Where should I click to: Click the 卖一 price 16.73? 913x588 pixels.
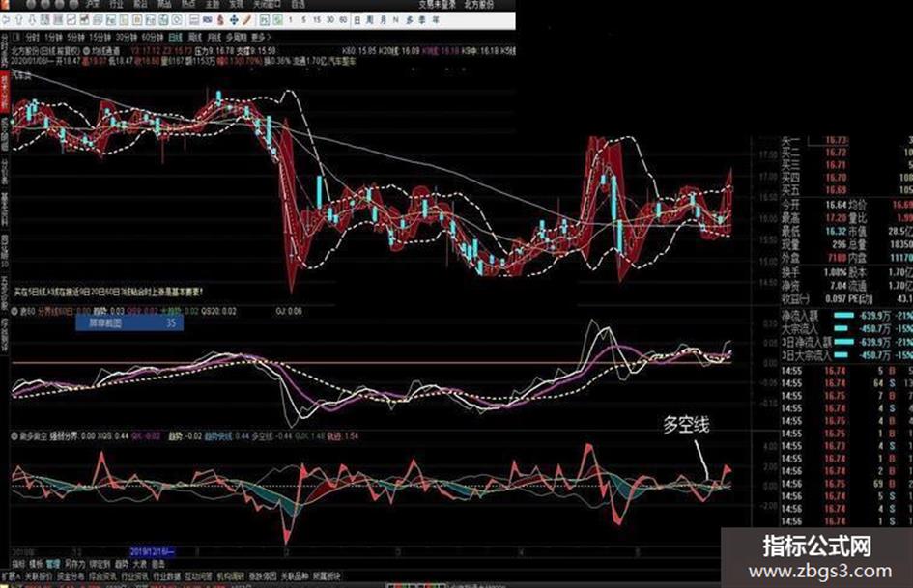click(x=836, y=140)
